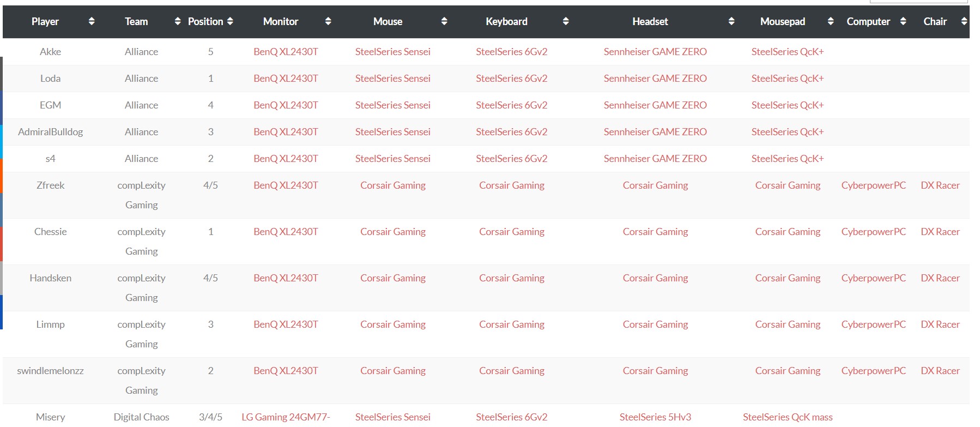Click the Team column sort arrows
Viewport: 980px width, 427px height.
[x=177, y=21]
